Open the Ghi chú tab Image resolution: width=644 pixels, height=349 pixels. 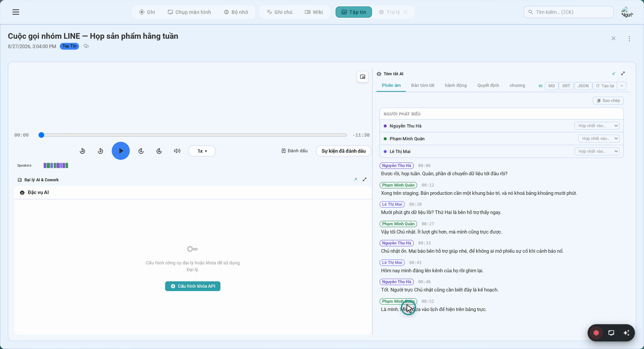click(279, 12)
